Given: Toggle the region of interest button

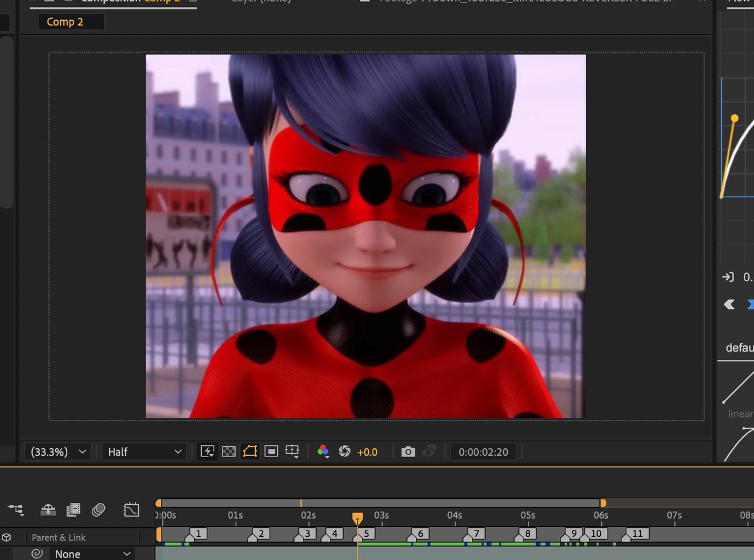Looking at the screenshot, I should click(x=271, y=451).
